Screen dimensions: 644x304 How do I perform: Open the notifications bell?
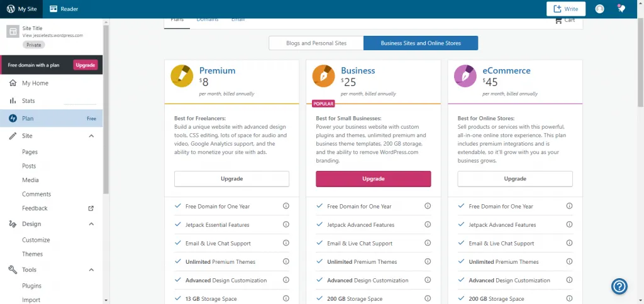621,9
